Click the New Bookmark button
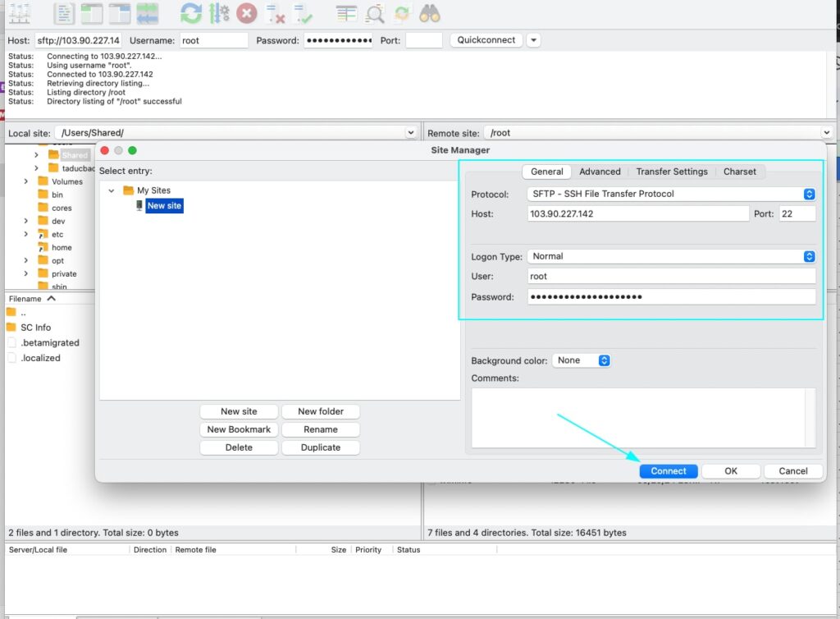The width and height of the screenshot is (840, 619). coord(239,429)
